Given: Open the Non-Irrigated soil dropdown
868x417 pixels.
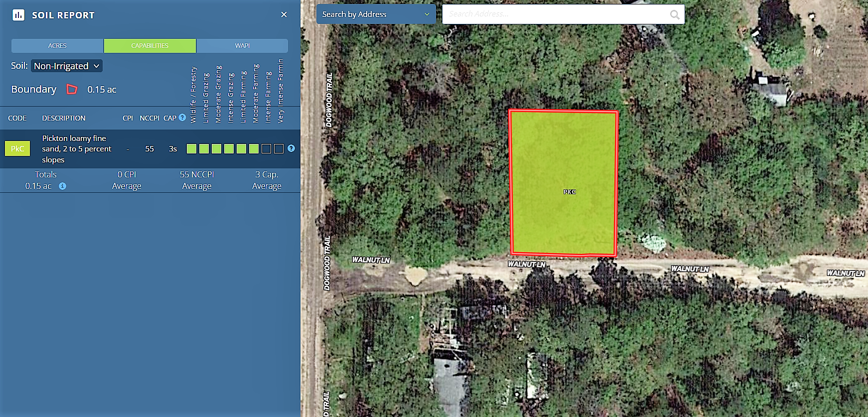Looking at the screenshot, I should point(67,66).
